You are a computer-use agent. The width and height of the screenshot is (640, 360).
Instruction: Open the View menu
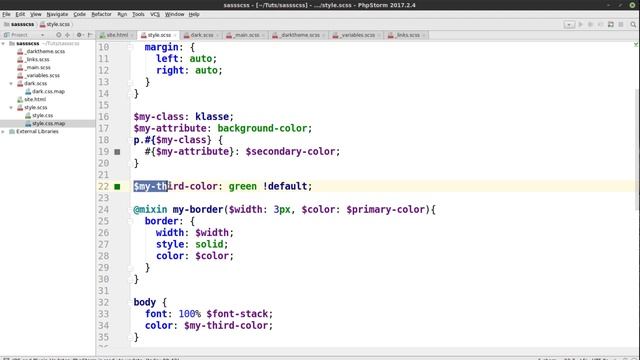(x=36, y=14)
